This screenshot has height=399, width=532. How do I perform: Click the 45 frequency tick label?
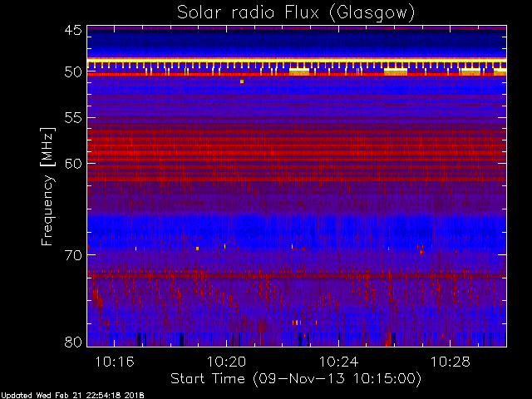click(x=73, y=30)
